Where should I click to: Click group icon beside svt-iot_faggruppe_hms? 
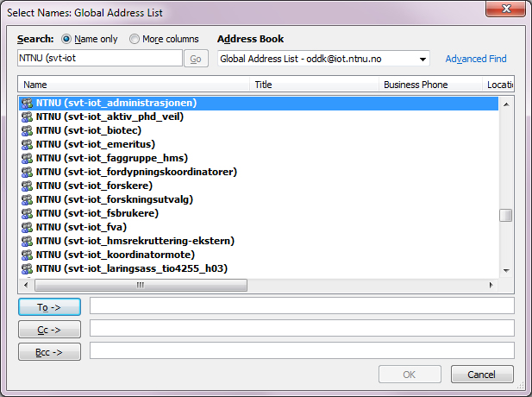pyautogui.click(x=27, y=158)
